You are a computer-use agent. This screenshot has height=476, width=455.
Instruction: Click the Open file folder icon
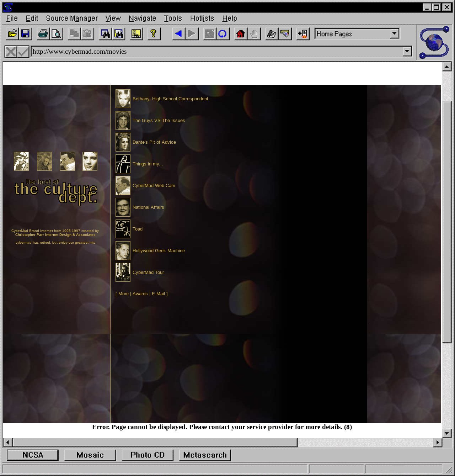point(12,34)
